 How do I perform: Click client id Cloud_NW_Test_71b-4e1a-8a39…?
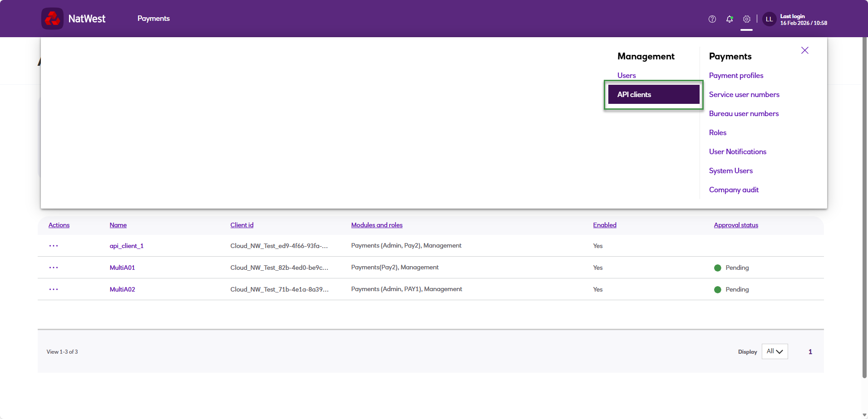[x=279, y=289]
